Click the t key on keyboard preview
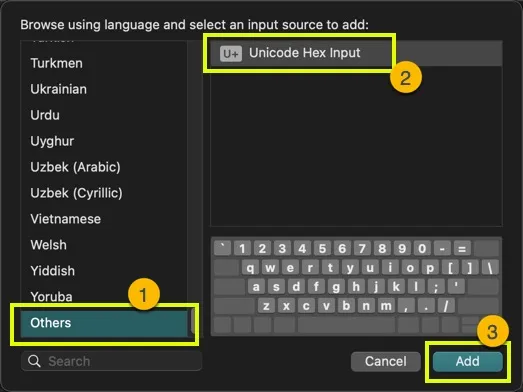 coord(330,268)
